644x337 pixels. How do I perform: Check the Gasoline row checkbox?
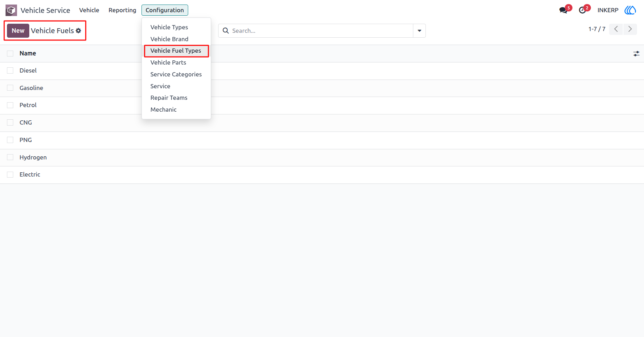(x=10, y=88)
